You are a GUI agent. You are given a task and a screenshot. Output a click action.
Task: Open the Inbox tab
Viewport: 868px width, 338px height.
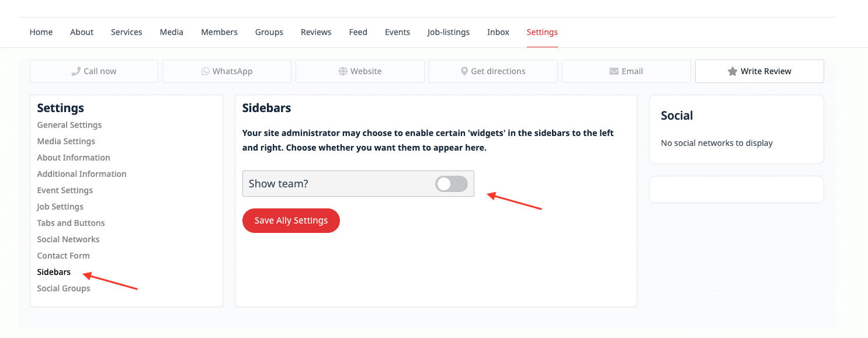coord(498,32)
